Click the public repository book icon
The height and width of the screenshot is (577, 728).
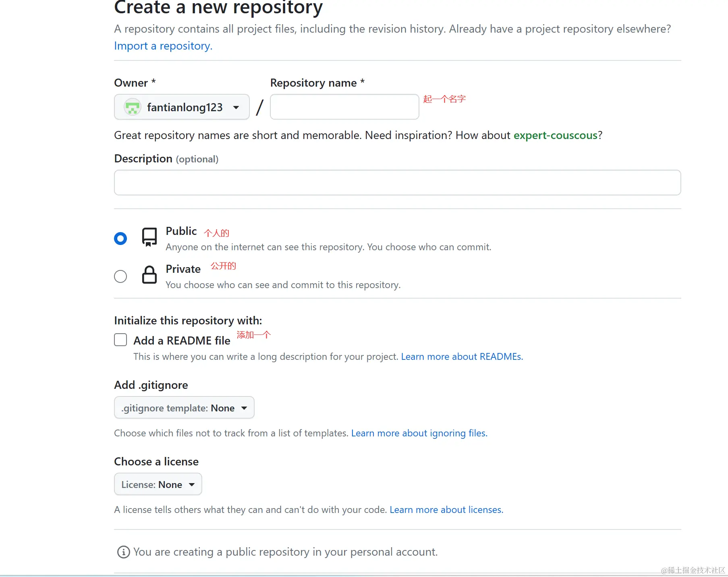[x=149, y=237]
